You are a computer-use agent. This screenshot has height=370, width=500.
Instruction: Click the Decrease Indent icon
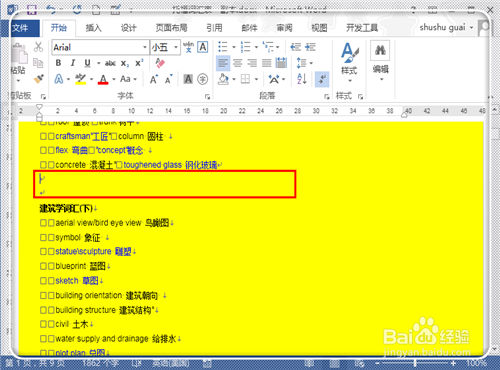(x=295, y=47)
